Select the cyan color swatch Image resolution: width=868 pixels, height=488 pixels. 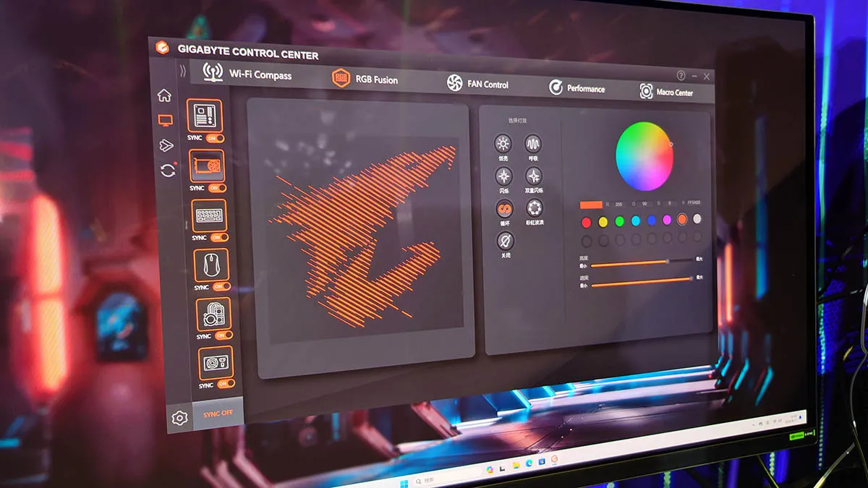click(636, 221)
